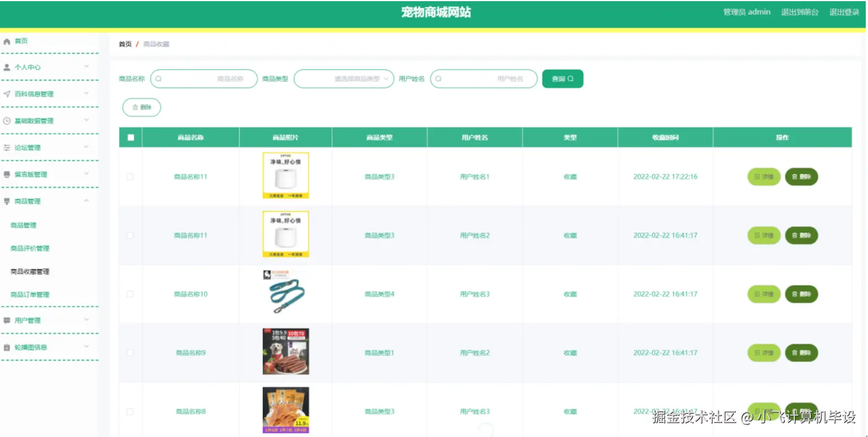This screenshot has width=868, height=437.
Task: Click the clock icon for 基础数据管理
Action: tap(7, 121)
